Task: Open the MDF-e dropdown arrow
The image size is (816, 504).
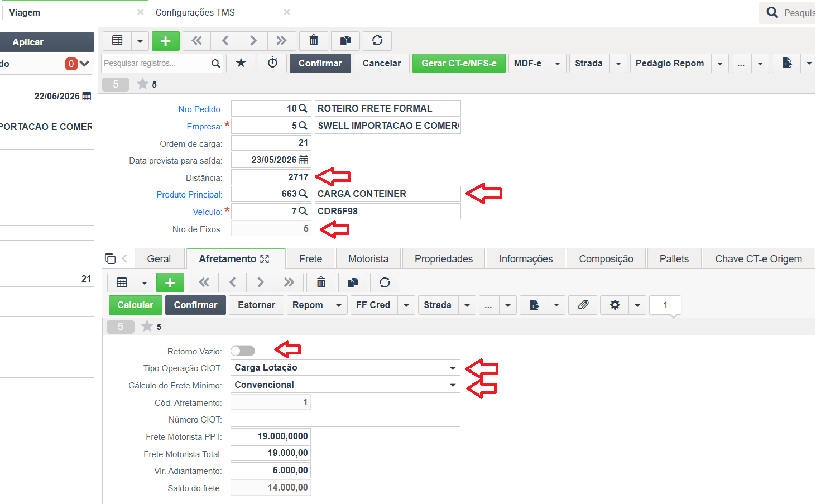Action: [558, 64]
